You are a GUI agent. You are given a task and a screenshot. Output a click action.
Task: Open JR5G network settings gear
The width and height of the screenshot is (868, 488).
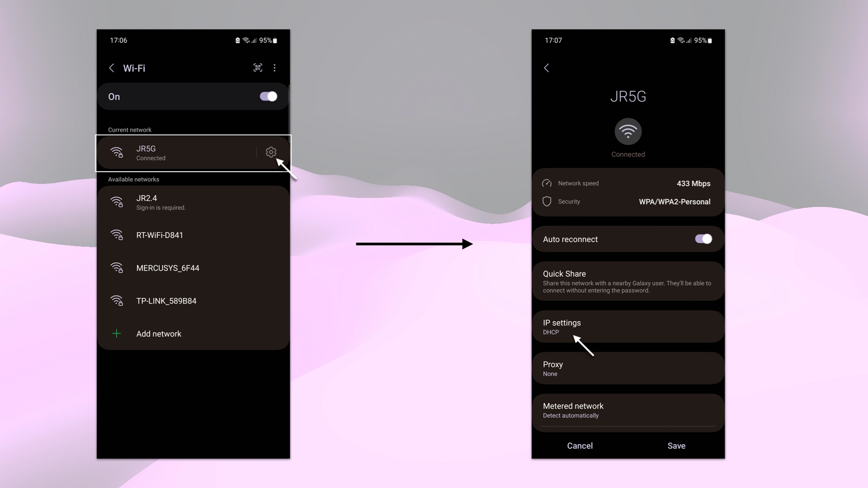pos(271,152)
